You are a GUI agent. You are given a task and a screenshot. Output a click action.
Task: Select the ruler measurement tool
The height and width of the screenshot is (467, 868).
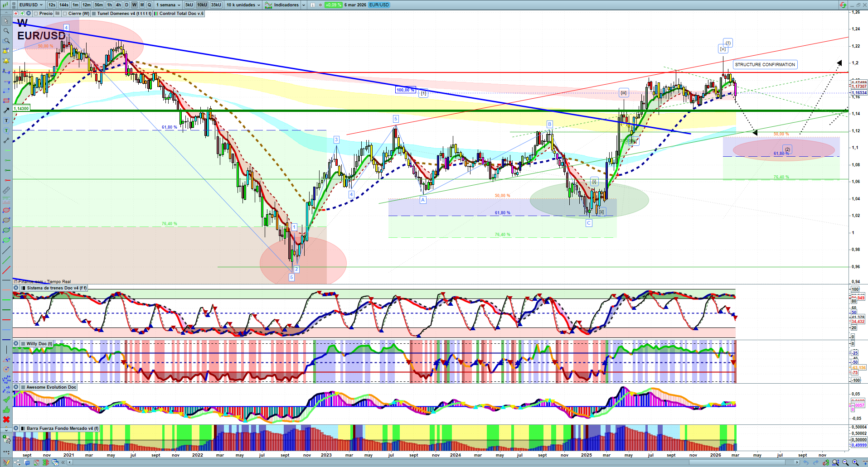(6, 190)
